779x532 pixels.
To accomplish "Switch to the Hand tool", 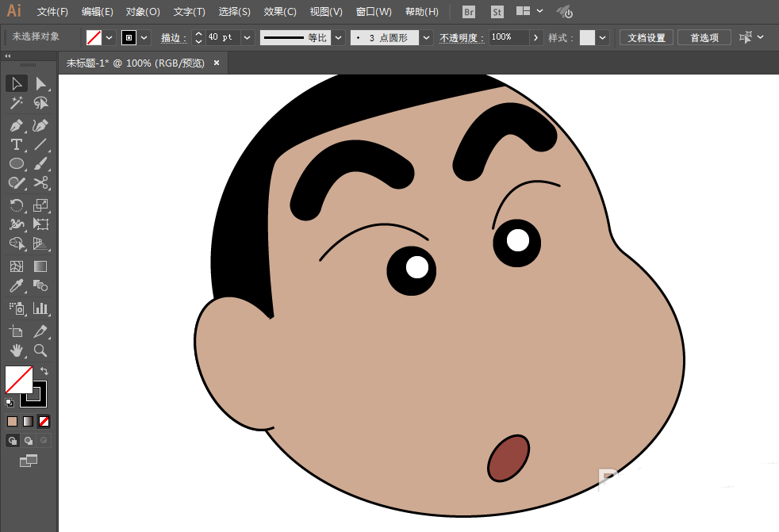I will [16, 350].
